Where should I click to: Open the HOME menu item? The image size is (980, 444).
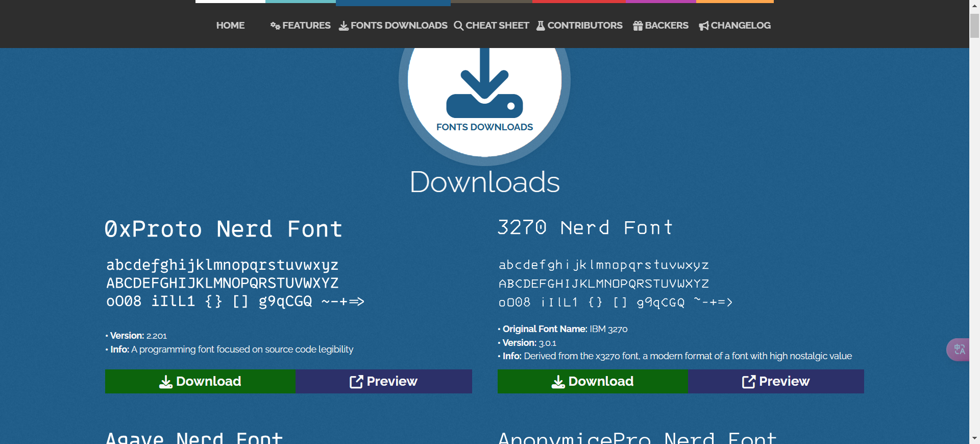230,26
